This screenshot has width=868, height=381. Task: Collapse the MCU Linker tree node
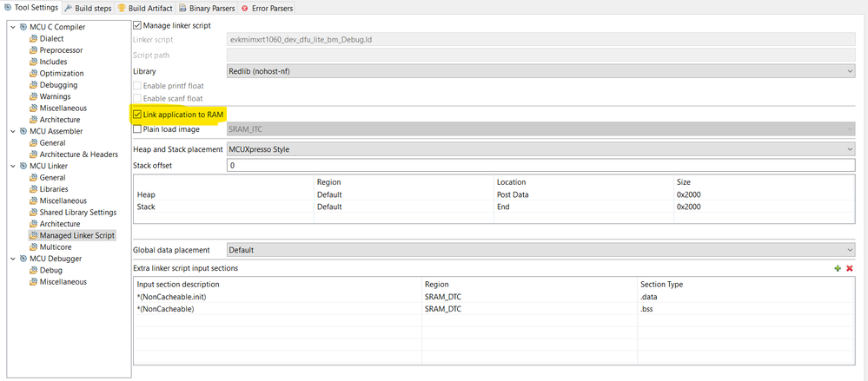pos(12,166)
